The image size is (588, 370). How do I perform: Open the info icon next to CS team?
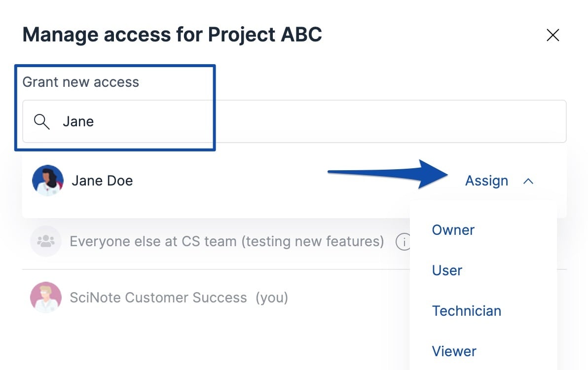pos(405,242)
